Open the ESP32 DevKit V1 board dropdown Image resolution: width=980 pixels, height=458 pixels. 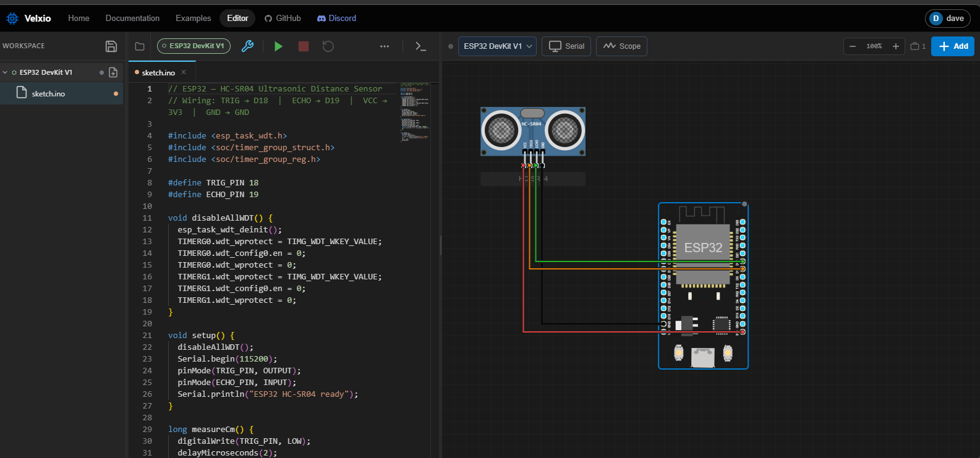(x=497, y=46)
